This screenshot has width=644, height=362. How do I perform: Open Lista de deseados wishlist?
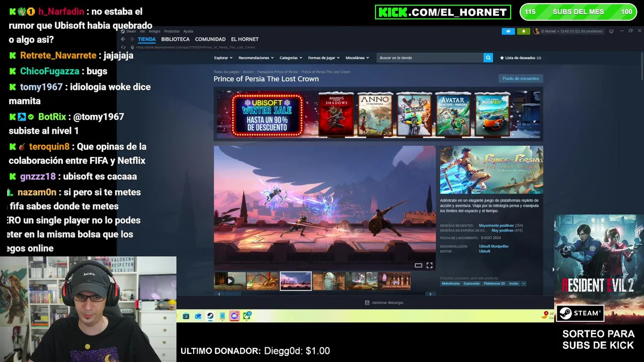tap(521, 58)
